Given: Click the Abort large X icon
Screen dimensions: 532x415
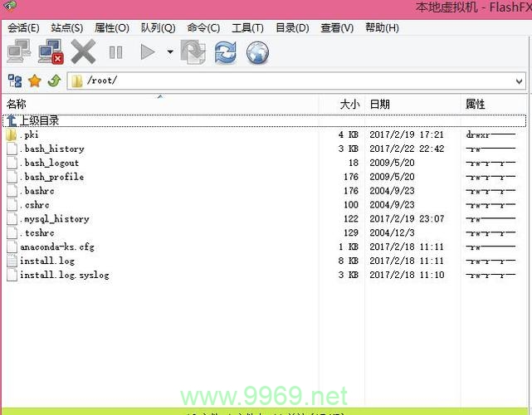Looking at the screenshot, I should [84, 51].
